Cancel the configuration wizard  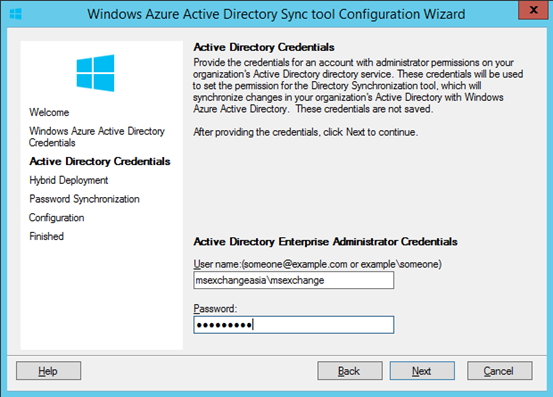click(499, 371)
